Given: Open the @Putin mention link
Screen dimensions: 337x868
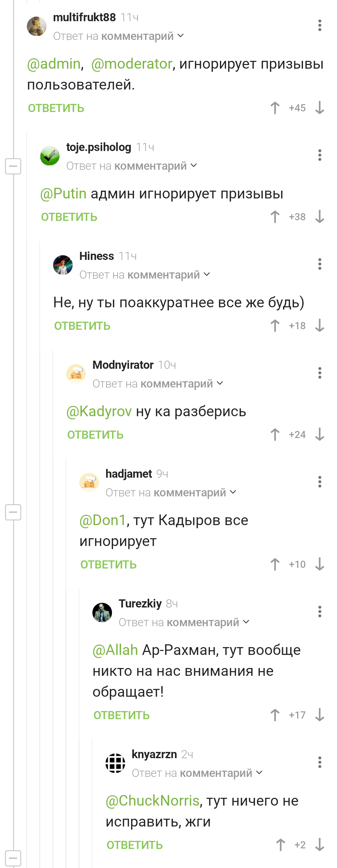Looking at the screenshot, I should pyautogui.click(x=63, y=193).
